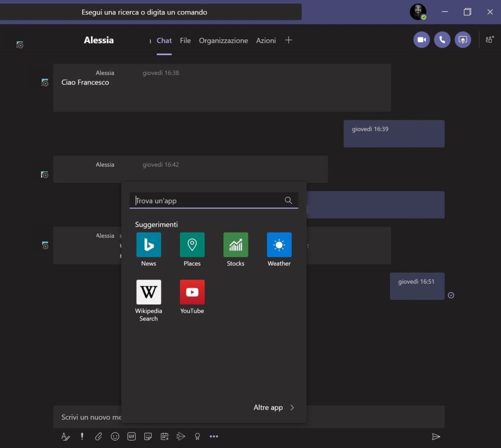Open the Azioni tab

tap(266, 41)
